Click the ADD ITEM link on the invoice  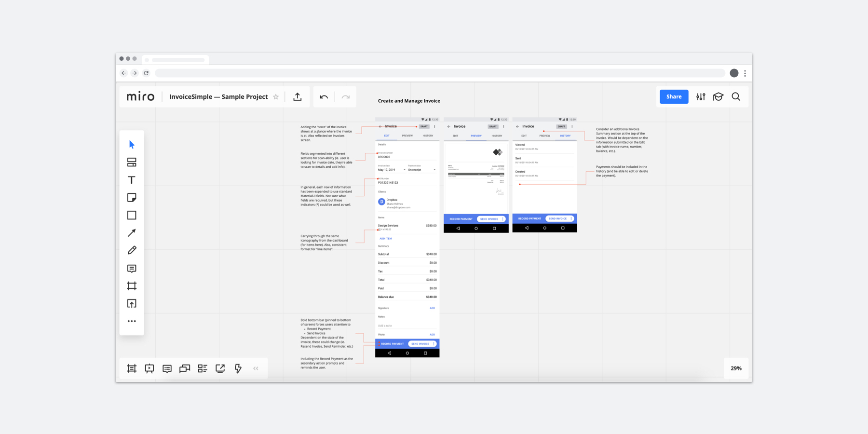click(x=386, y=238)
